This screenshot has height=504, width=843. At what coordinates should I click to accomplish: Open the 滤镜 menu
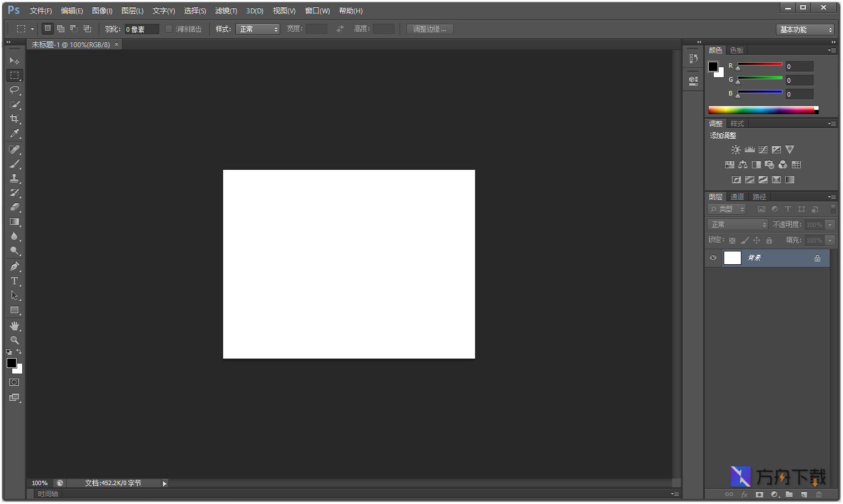point(226,11)
